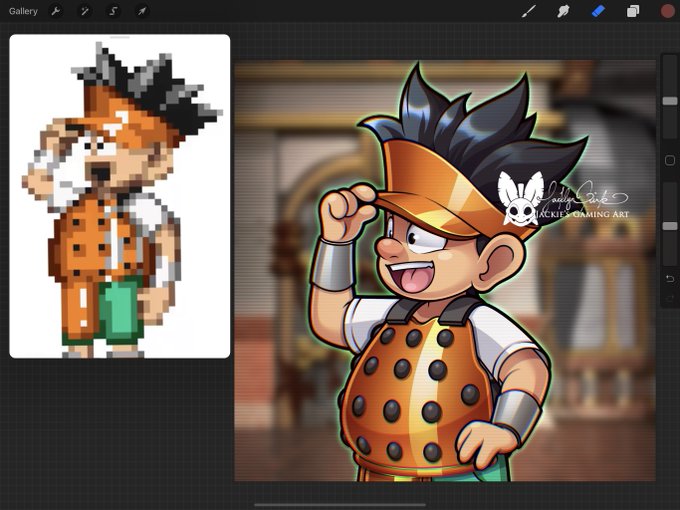Click the brush size slider handle
Screen dimensions: 680x510
click(x=670, y=101)
